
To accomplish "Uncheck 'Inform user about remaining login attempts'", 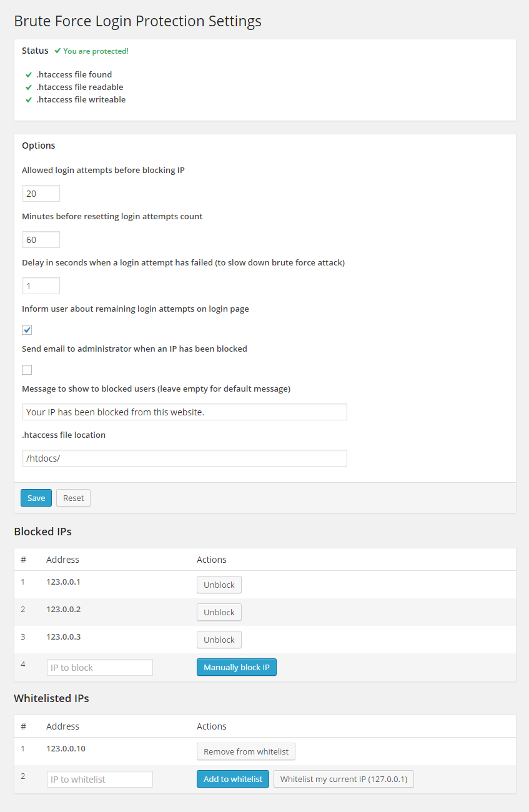I will pos(27,330).
